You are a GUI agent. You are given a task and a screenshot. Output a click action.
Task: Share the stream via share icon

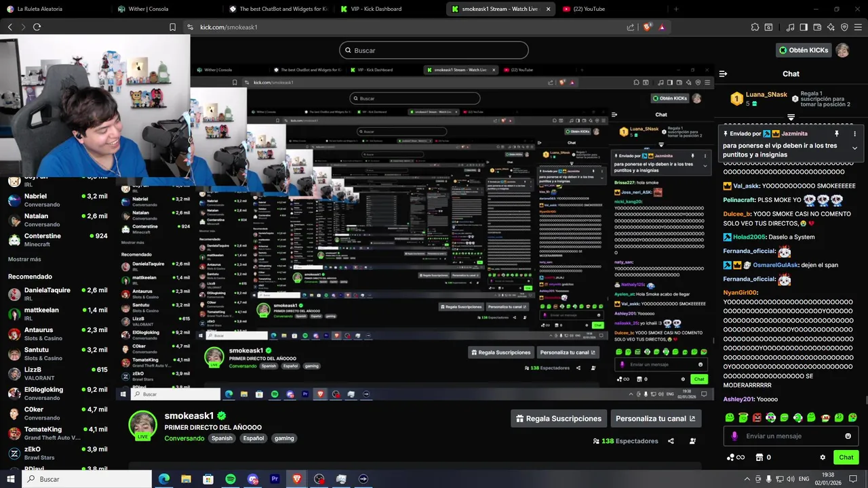pyautogui.click(x=671, y=441)
